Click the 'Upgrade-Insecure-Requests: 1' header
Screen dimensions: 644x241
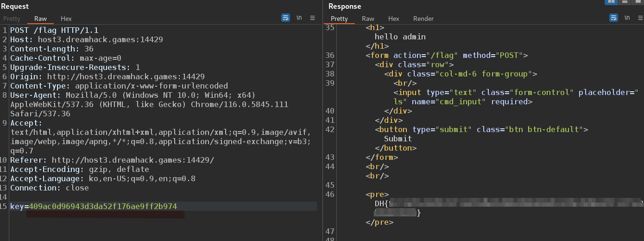pyautogui.click(x=75, y=67)
